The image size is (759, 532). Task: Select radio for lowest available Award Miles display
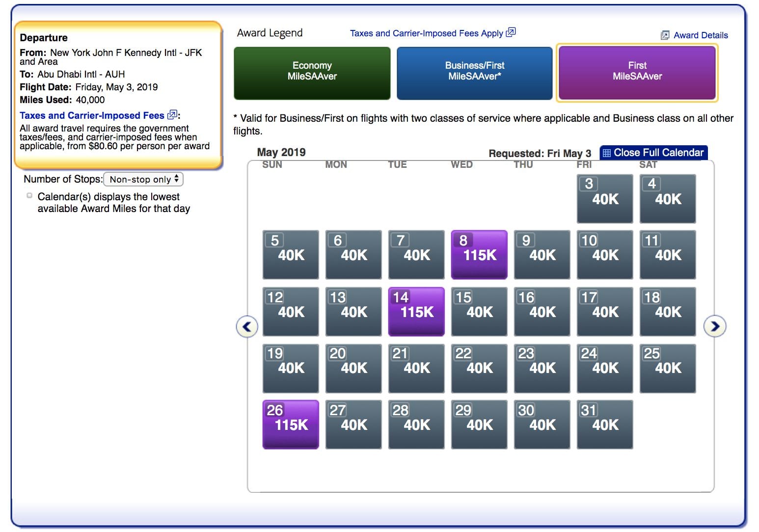(28, 195)
